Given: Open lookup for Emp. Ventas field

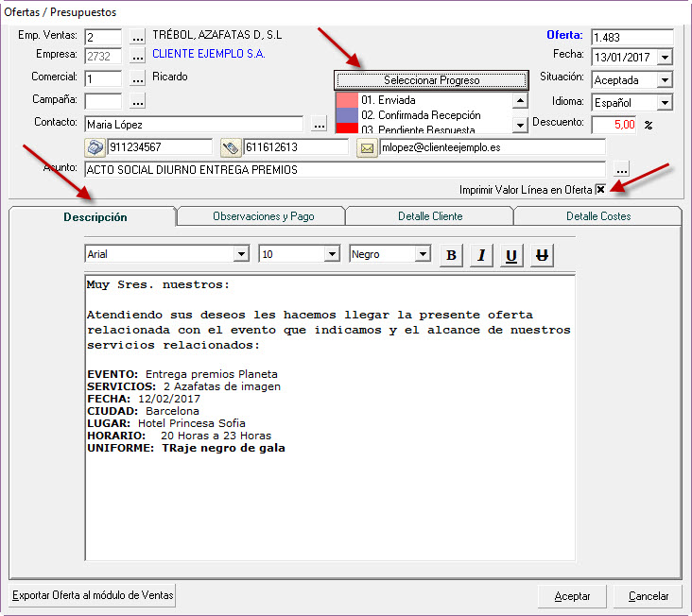Looking at the screenshot, I should coord(137,37).
